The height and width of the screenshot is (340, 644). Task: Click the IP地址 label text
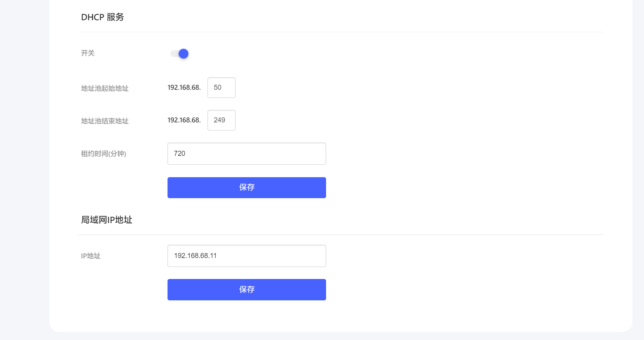91,256
